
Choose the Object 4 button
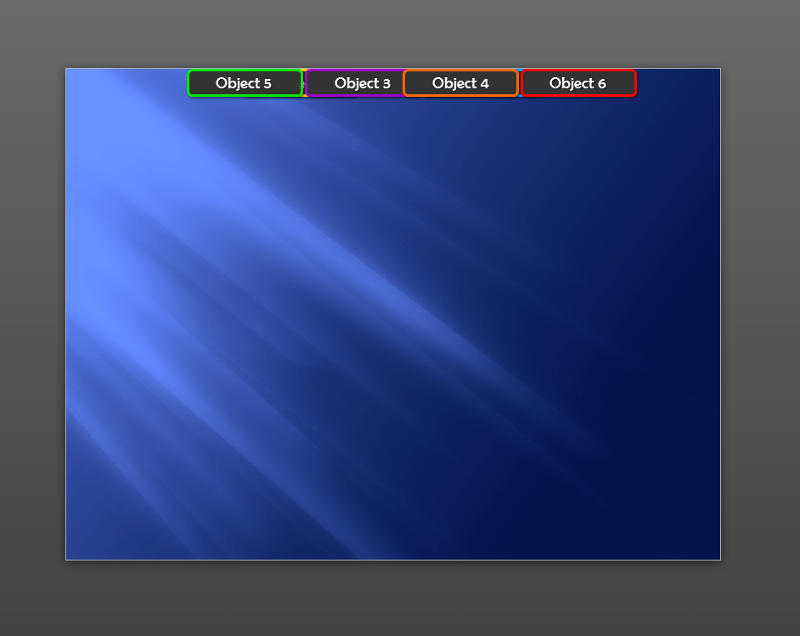click(x=461, y=83)
